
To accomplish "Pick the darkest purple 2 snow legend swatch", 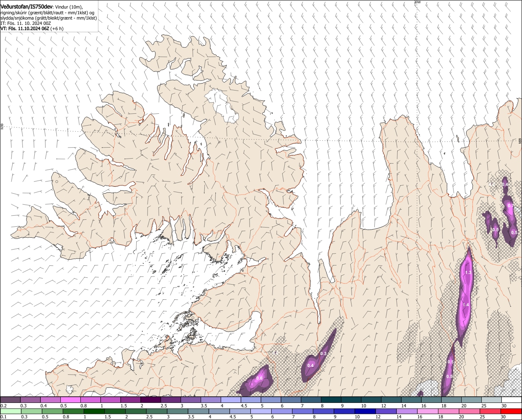I will (x=150, y=400).
